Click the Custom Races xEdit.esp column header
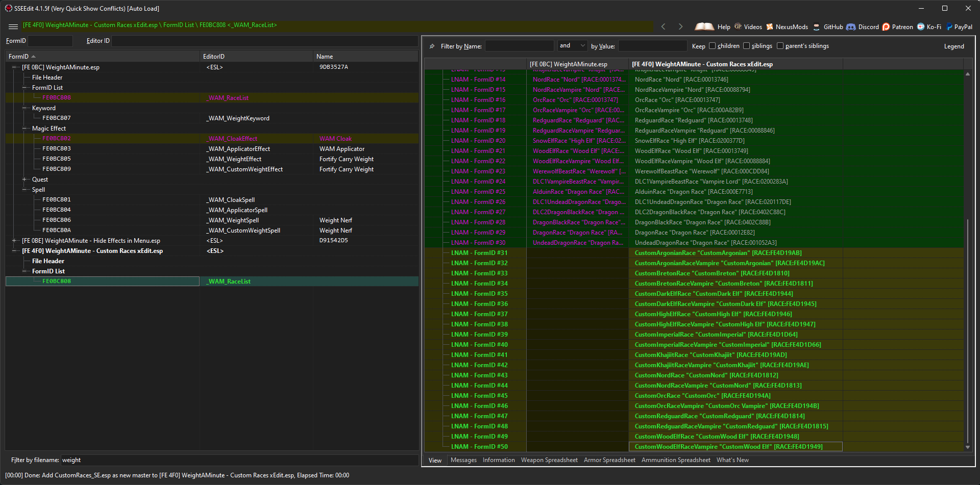Image resolution: width=980 pixels, height=485 pixels. (x=736, y=64)
